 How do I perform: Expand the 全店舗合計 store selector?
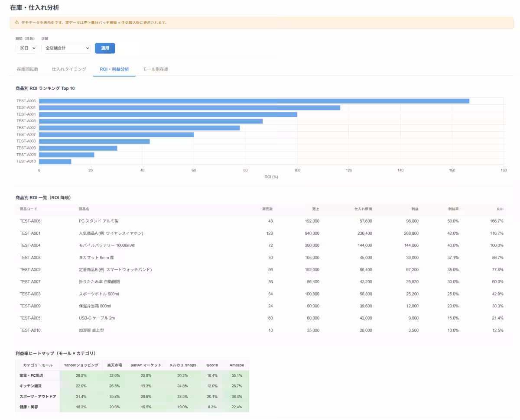tap(66, 48)
